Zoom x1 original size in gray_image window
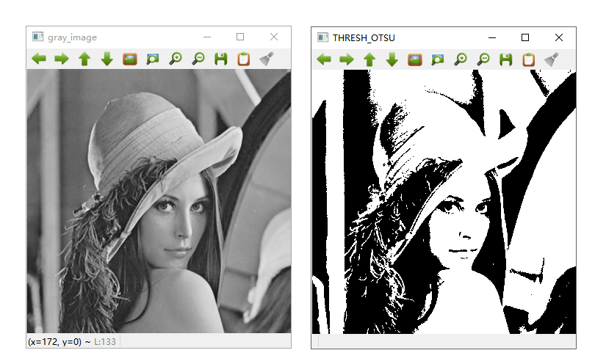The image size is (595, 364). [130, 59]
